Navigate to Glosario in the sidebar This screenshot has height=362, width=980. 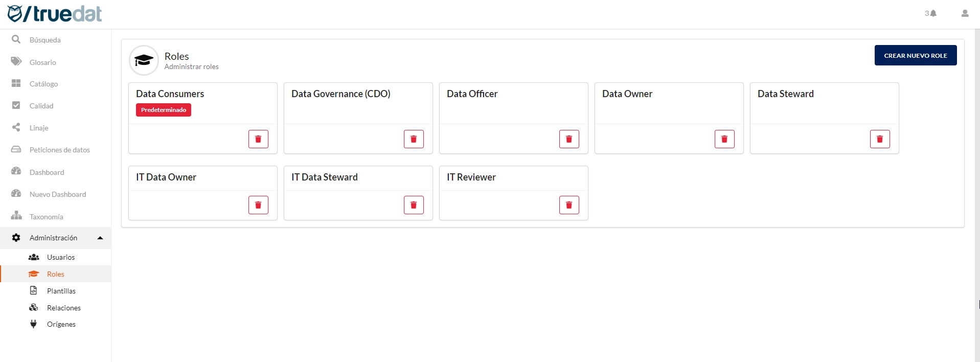point(42,62)
